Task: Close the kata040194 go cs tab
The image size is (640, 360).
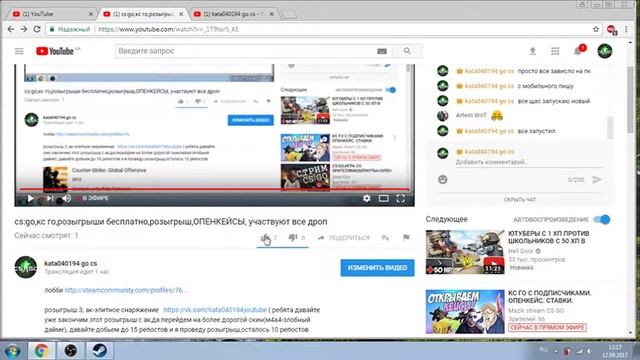Action: (271, 14)
